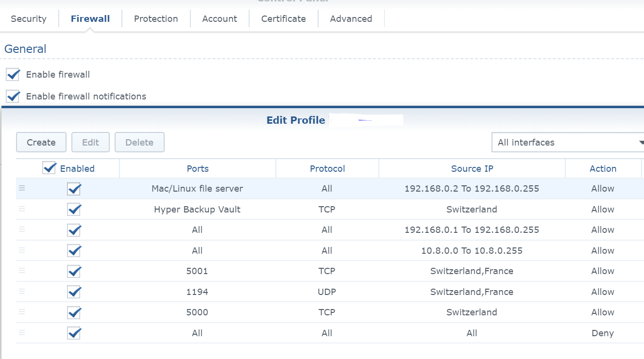Viewport: 644px width, 359px height.
Task: Select the 1194 UDP Switzerland,France rule row
Action: 325,292
